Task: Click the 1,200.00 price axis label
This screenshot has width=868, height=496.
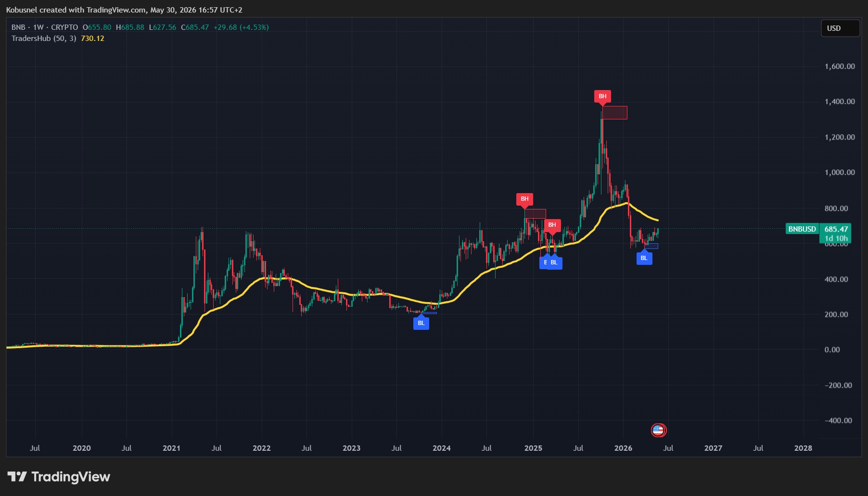Action: coord(840,137)
